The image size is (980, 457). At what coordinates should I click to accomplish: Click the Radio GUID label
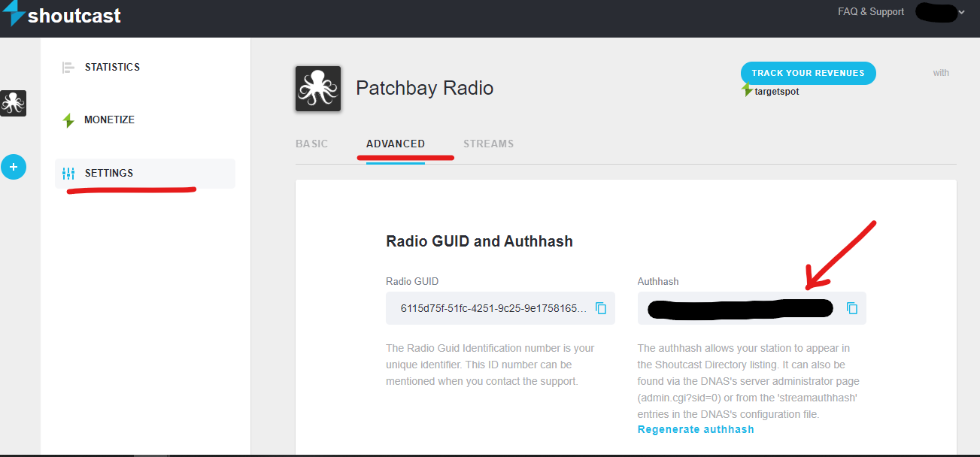tap(412, 281)
